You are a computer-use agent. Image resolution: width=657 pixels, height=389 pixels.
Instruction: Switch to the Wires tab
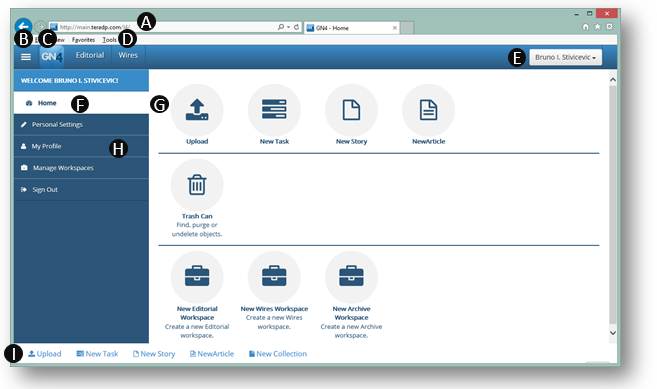click(x=128, y=55)
